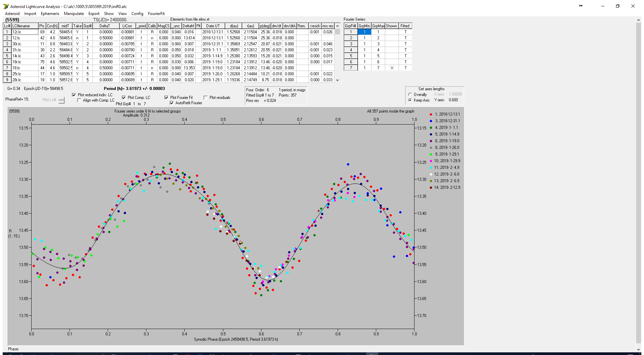Click the main window scroll-up arrow

click(x=638, y=20)
